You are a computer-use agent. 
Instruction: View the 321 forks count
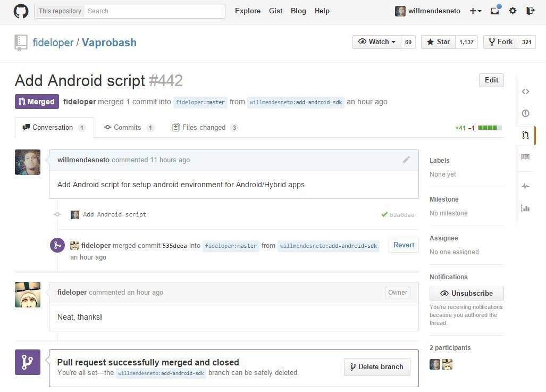pyautogui.click(x=526, y=42)
